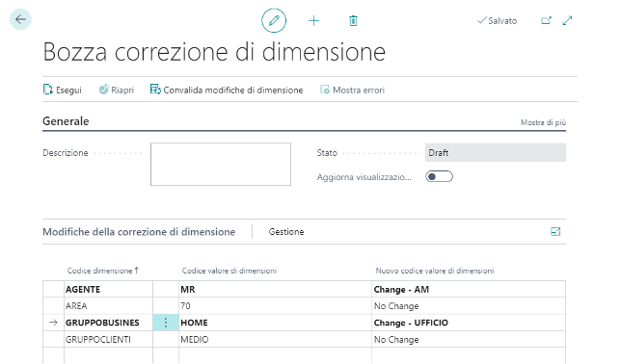Click No Change in AREA row
The image size is (621, 364).
pyautogui.click(x=469, y=306)
